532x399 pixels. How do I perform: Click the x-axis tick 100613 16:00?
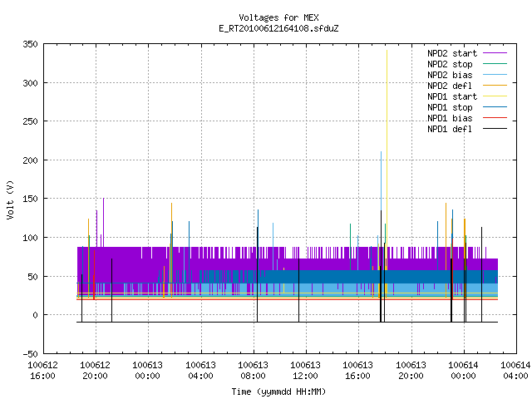tap(358, 371)
